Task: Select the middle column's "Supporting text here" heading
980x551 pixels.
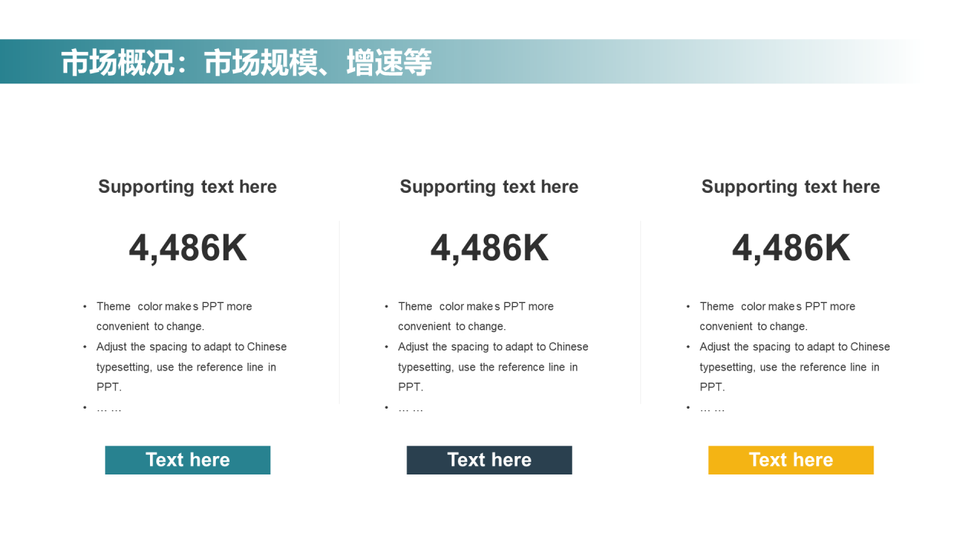Action: pyautogui.click(x=489, y=187)
